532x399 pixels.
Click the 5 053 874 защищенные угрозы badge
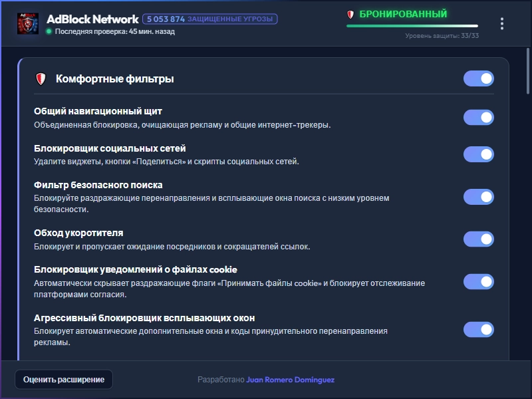tap(210, 19)
